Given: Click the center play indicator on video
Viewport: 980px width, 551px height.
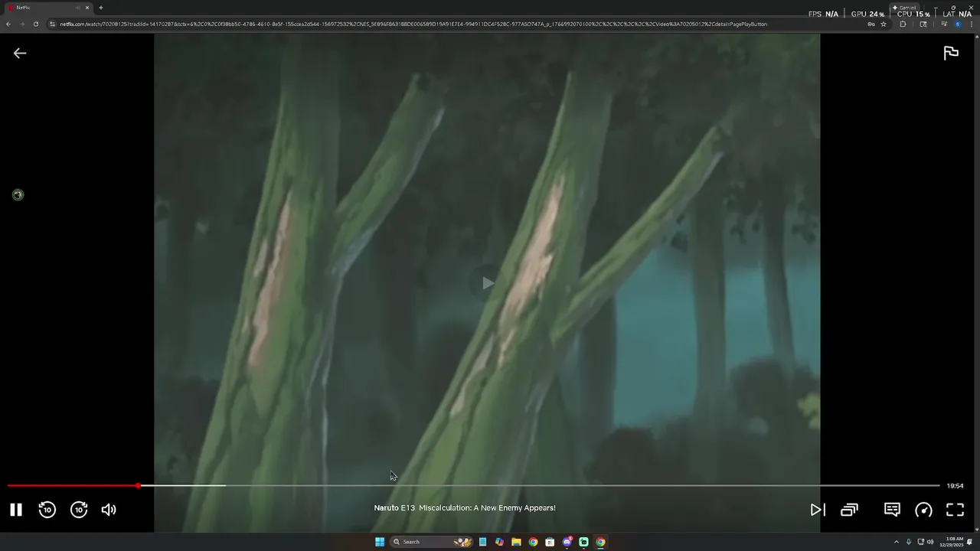Looking at the screenshot, I should click(488, 284).
